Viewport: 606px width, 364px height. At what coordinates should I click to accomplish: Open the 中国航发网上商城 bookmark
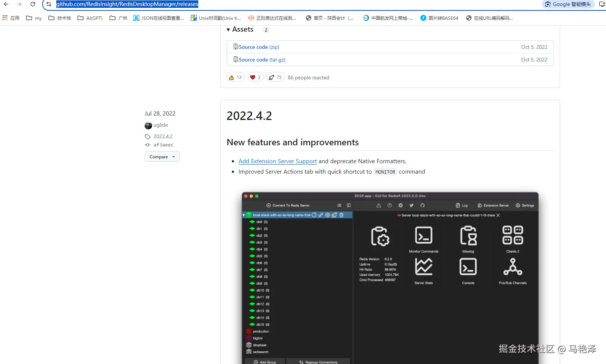[388, 18]
